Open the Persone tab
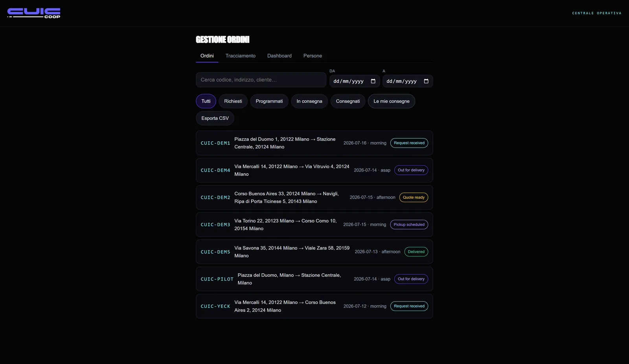The height and width of the screenshot is (364, 629). pos(313,56)
